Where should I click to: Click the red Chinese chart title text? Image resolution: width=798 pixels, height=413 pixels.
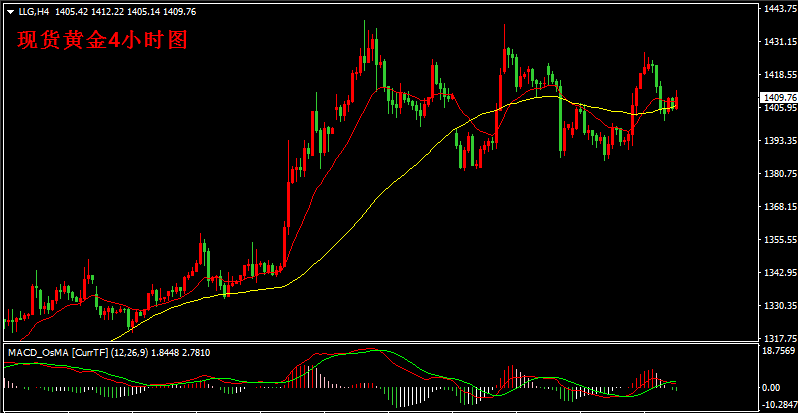pyautogui.click(x=103, y=40)
